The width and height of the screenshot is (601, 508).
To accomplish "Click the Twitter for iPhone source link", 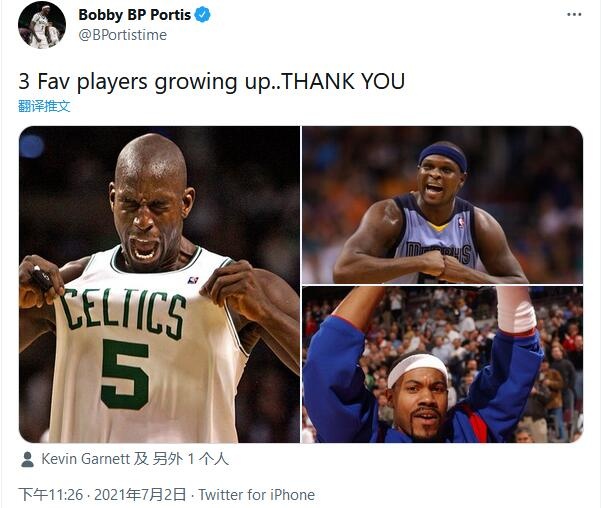I will point(256,495).
